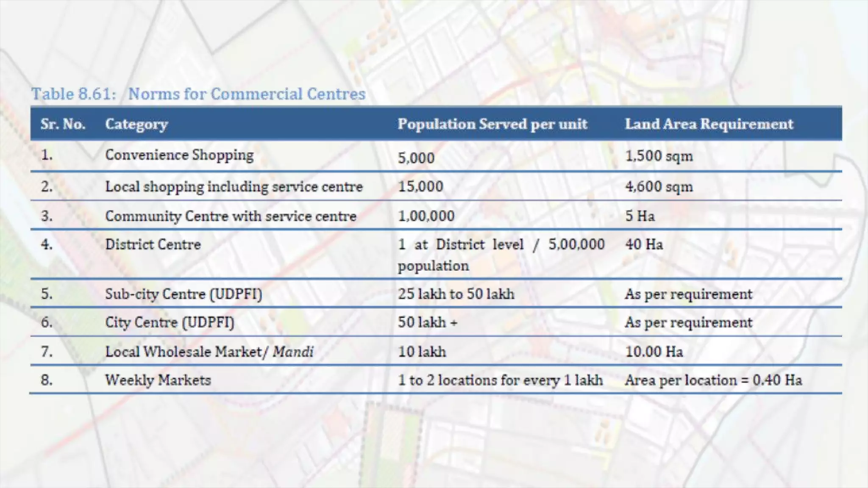
Task: Click 'Area per location = 0.40 Ha' text
Action: tap(713, 380)
